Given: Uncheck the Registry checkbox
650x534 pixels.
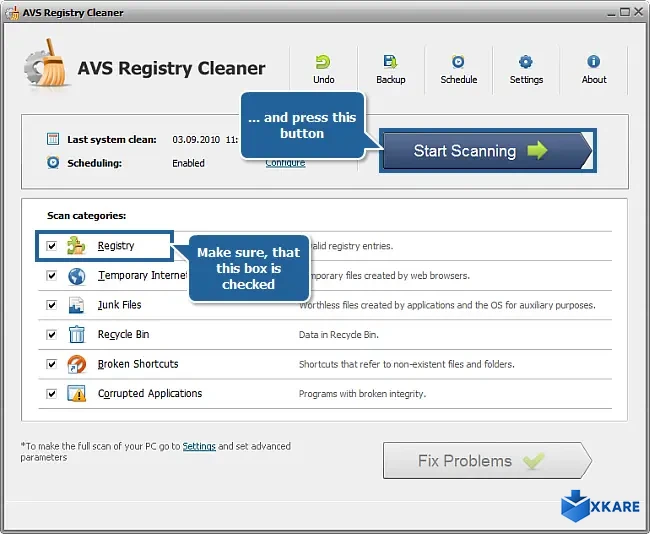Looking at the screenshot, I should click(51, 246).
